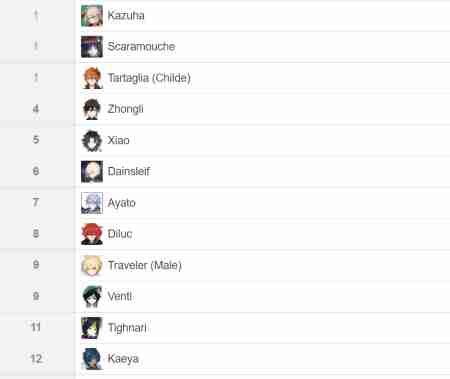Viewport: 450px width, 379px height.
Task: Select the Scaramouche avatar thumbnail
Action: [92, 47]
